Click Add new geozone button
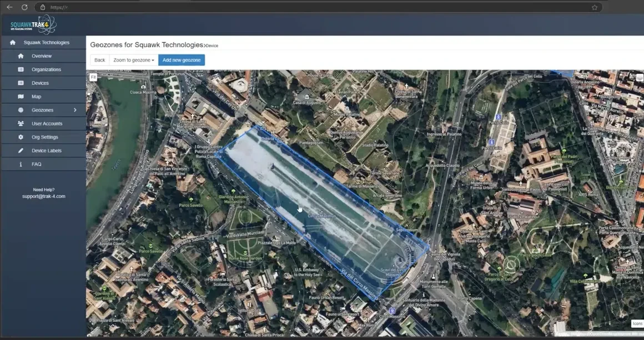The image size is (644, 340). coord(182,60)
